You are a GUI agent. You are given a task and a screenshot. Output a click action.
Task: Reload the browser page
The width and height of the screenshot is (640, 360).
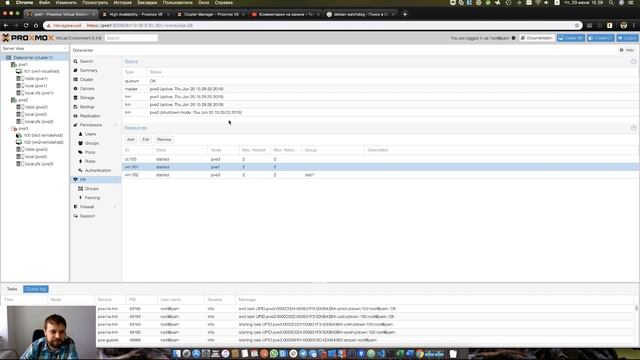pos(26,25)
